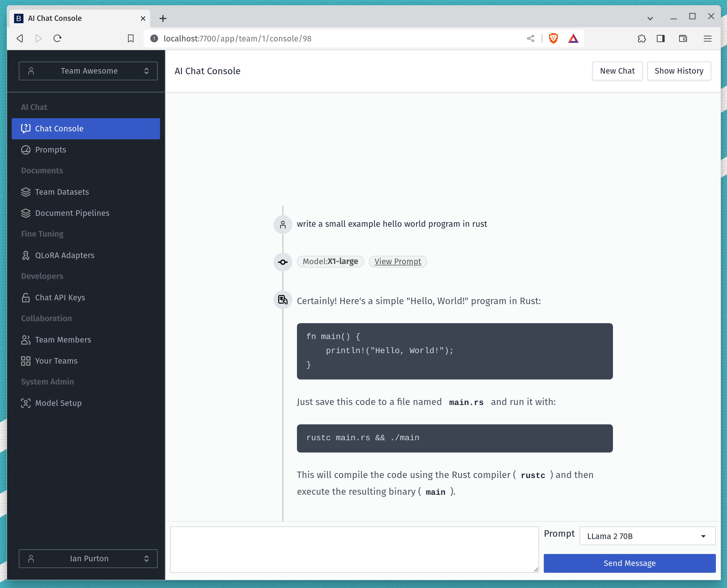Focus the chat message text area

(354, 549)
